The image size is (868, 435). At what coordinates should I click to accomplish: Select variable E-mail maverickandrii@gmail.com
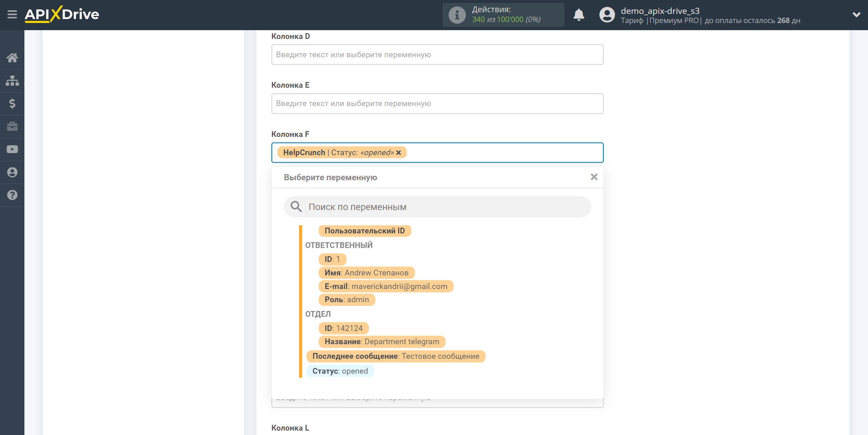(386, 287)
